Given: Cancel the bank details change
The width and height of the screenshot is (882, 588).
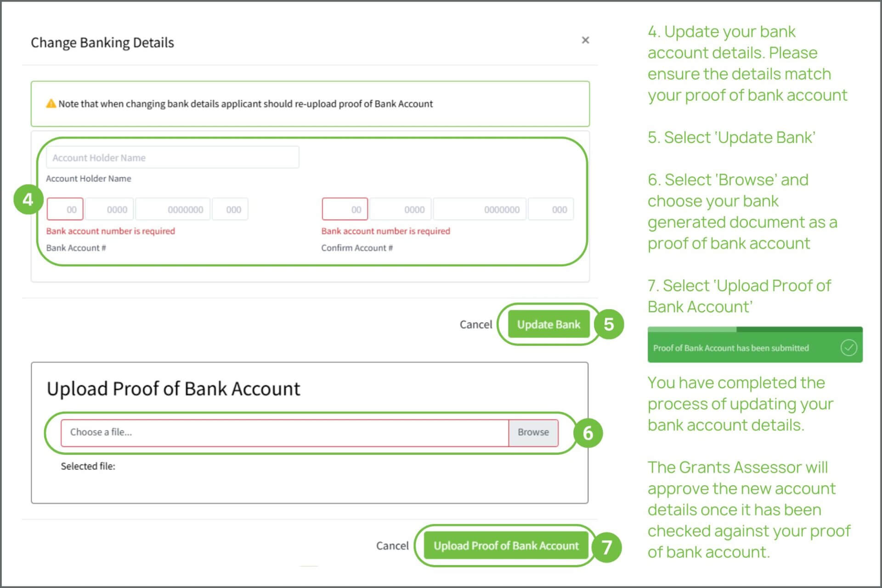Looking at the screenshot, I should pos(475,325).
